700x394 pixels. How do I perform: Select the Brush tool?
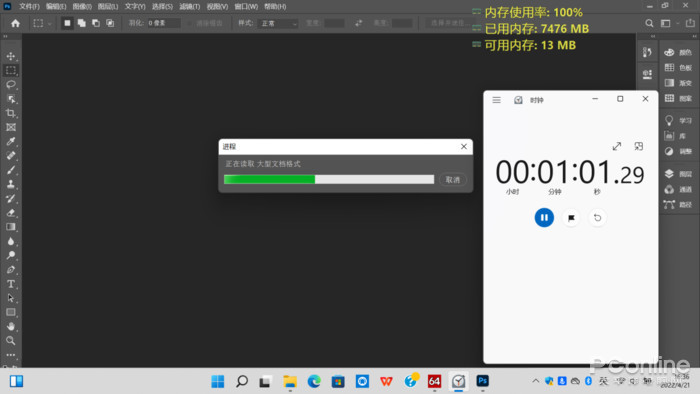click(11, 170)
